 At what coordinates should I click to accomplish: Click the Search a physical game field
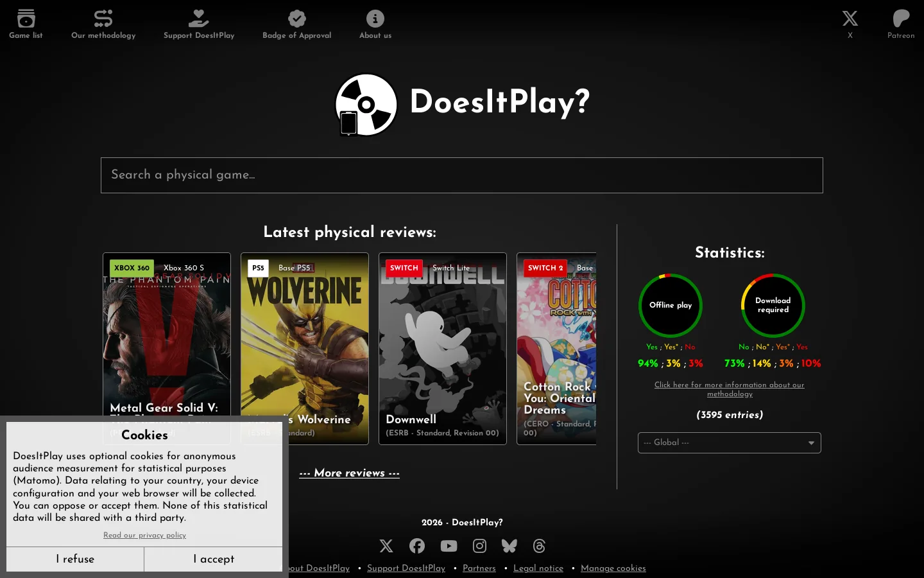click(x=462, y=175)
